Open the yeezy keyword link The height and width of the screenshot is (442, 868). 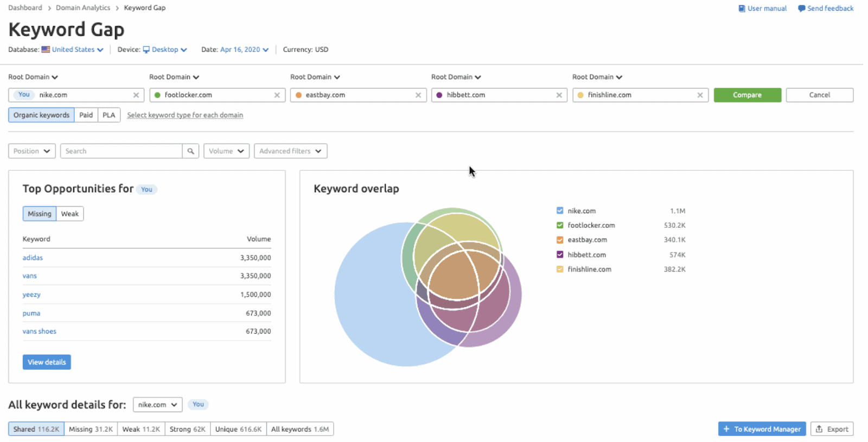tap(31, 294)
